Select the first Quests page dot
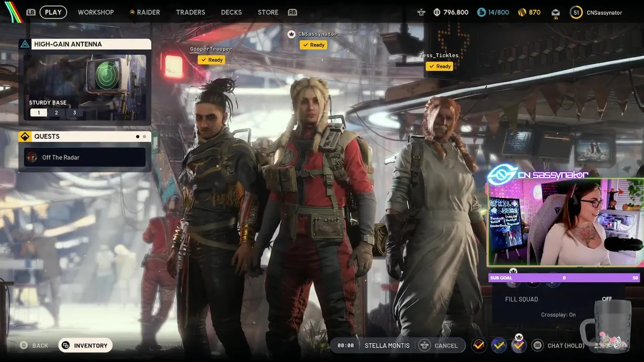The width and height of the screenshot is (644, 362). pos(138,136)
